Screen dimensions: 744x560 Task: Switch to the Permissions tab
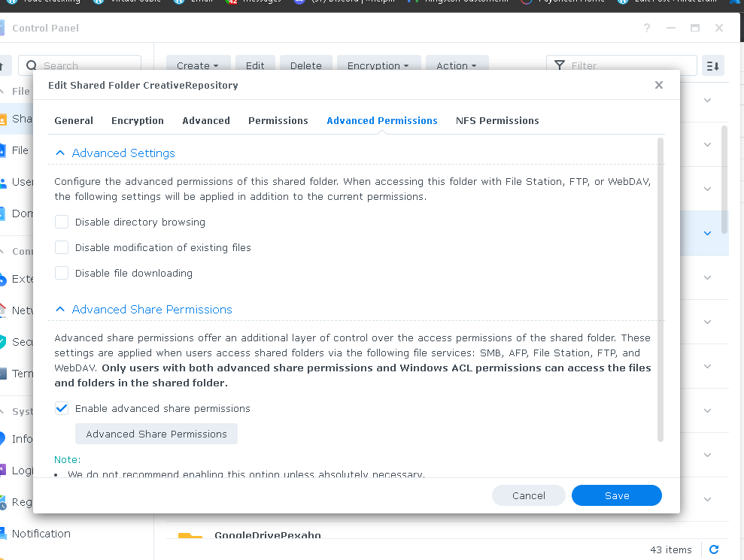[x=278, y=120]
